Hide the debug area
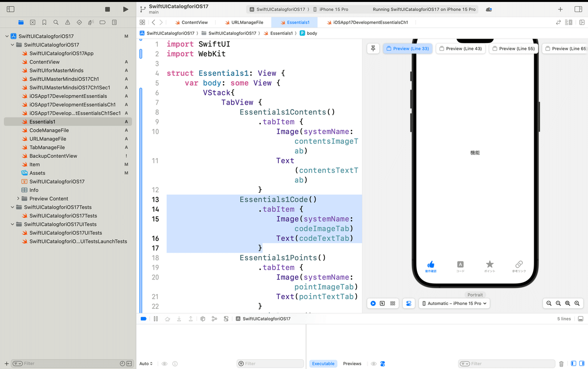This screenshot has height=369, width=588. pos(581,319)
